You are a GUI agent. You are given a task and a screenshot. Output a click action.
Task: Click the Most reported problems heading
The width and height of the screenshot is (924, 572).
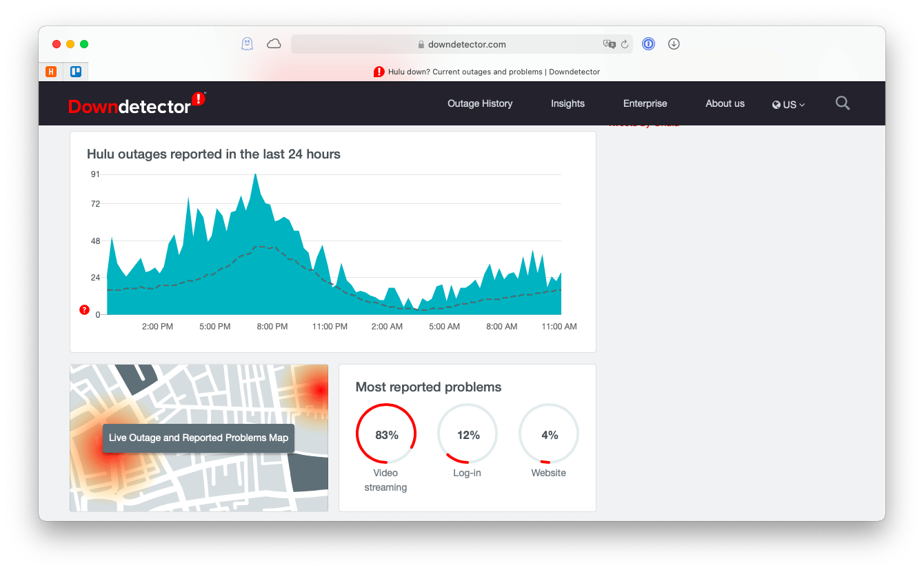[428, 387]
